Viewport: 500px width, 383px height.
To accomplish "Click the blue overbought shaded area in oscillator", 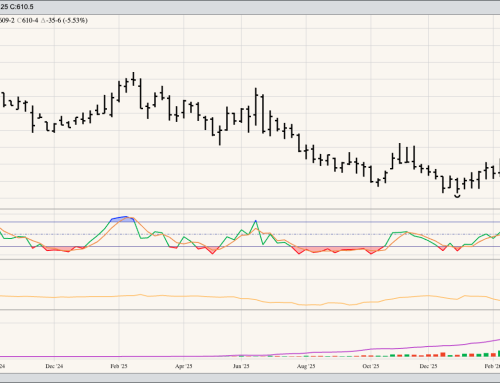I will point(122,219).
